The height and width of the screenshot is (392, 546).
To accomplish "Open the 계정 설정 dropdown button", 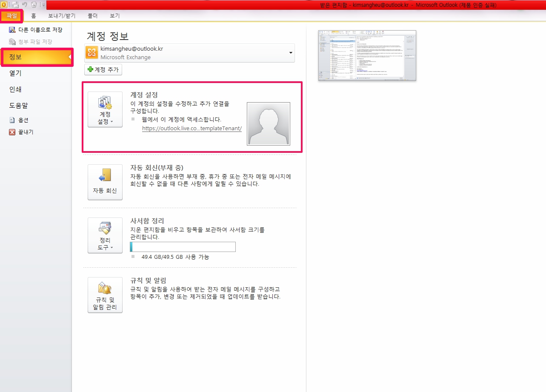I will pyautogui.click(x=105, y=109).
